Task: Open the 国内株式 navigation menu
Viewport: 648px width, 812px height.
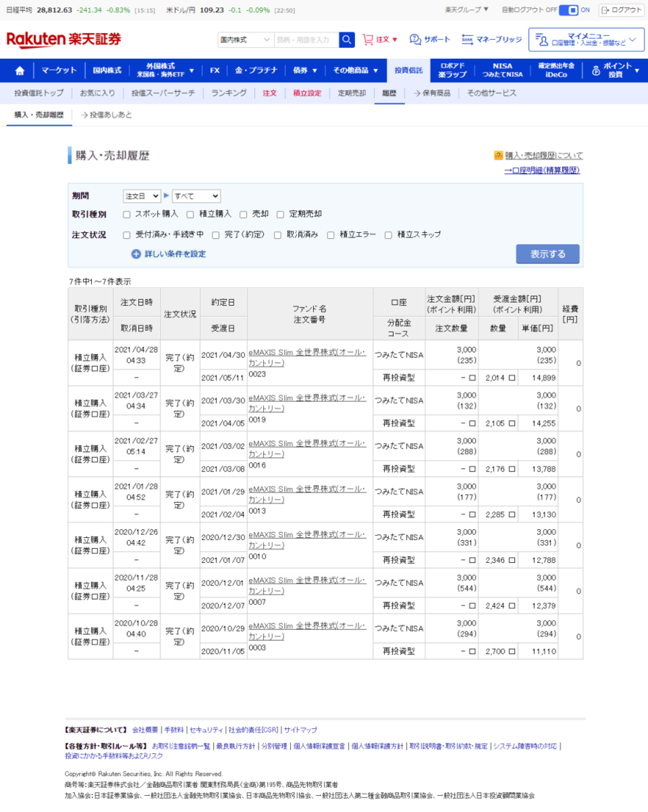Action: (107, 70)
